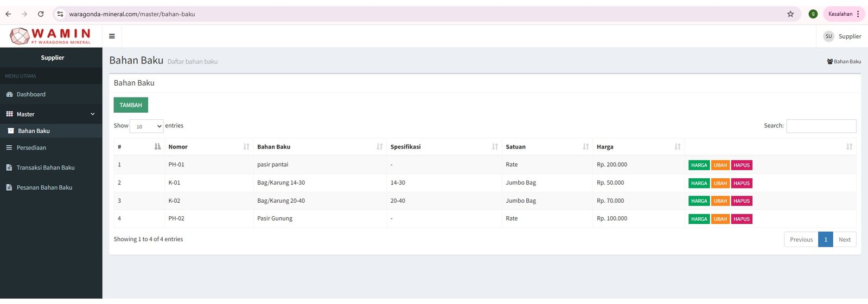
Task: Click UBAH for the K-02 row
Action: tap(720, 201)
